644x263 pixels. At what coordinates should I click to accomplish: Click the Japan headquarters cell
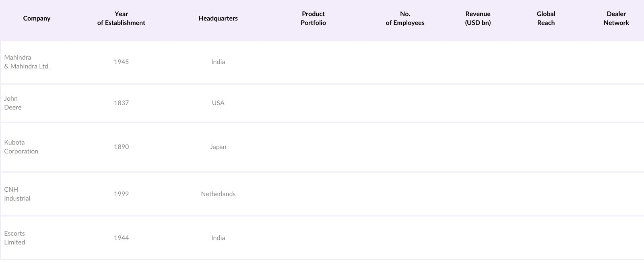(x=218, y=147)
